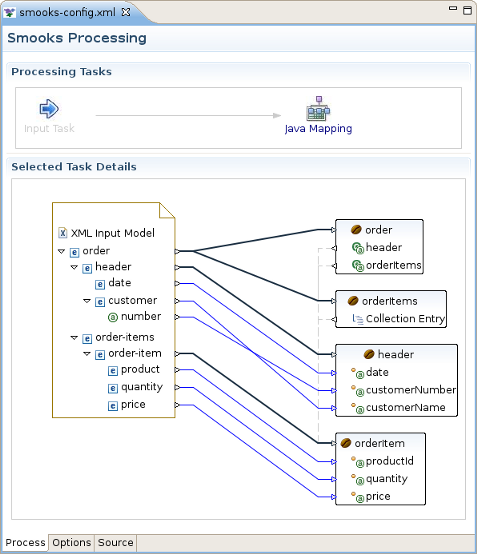This screenshot has width=477, height=554.
Task: Click the customerNumber property icon
Action: pyautogui.click(x=358, y=390)
